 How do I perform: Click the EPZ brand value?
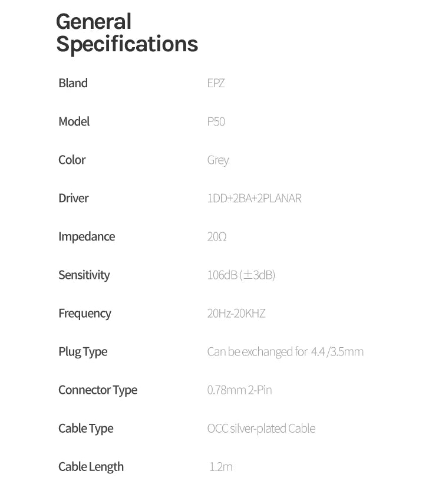click(216, 83)
